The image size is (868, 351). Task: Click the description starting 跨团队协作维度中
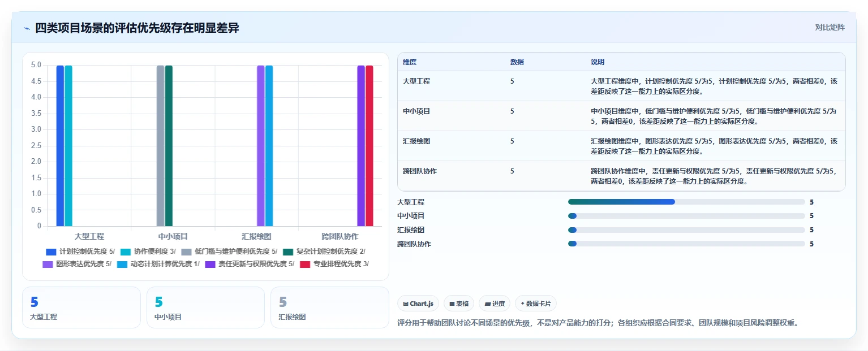(714, 176)
